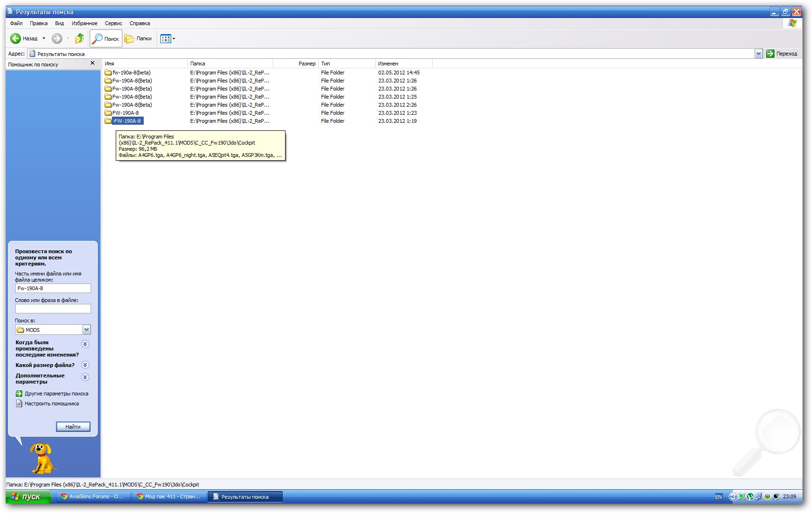
Task: Click the date 23.03.2012 1:19
Action: (x=397, y=121)
